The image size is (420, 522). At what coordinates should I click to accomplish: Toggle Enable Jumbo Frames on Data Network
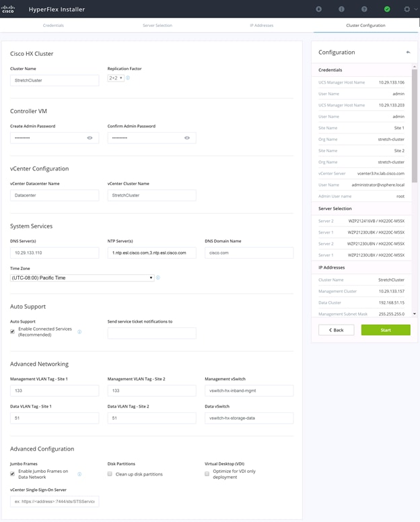pyautogui.click(x=12, y=474)
